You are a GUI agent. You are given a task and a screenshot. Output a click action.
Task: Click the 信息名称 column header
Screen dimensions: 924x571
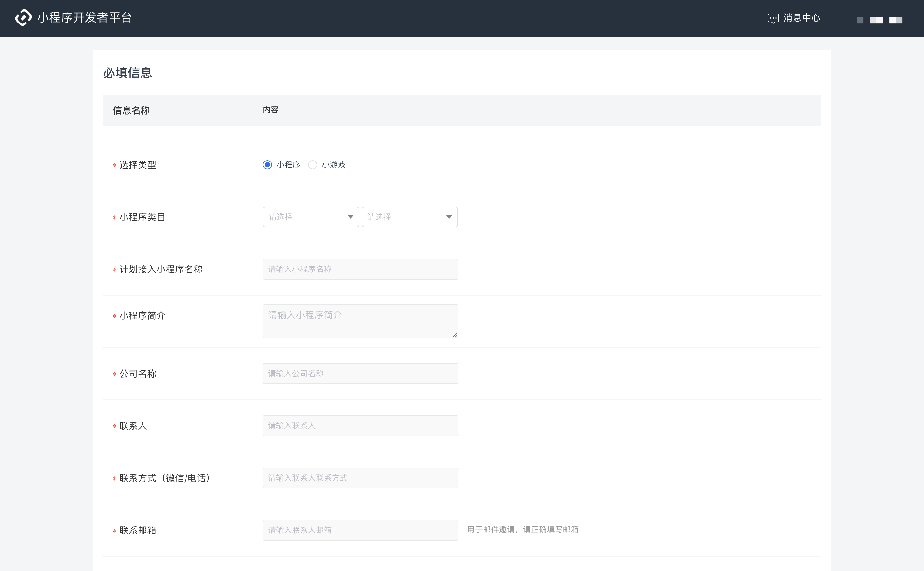131,110
